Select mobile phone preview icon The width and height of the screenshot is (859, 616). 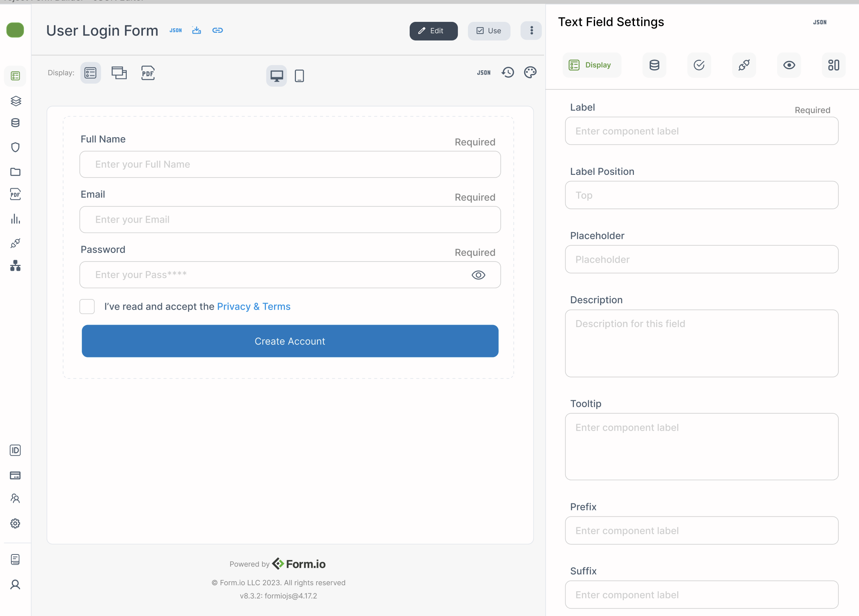point(299,76)
